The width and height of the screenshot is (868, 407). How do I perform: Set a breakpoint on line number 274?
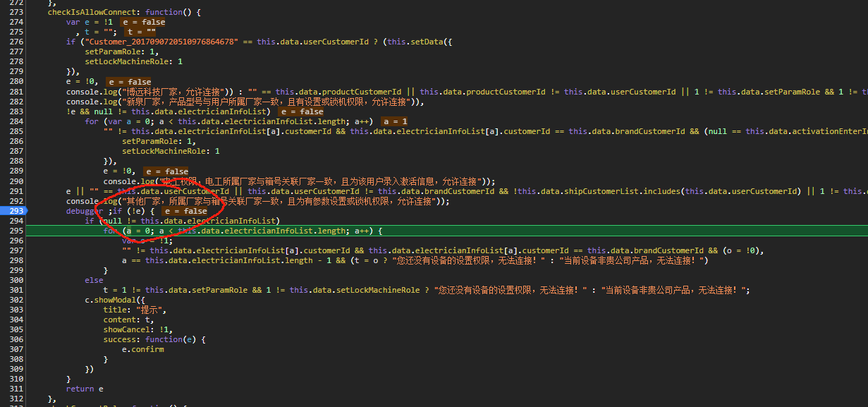click(x=16, y=23)
